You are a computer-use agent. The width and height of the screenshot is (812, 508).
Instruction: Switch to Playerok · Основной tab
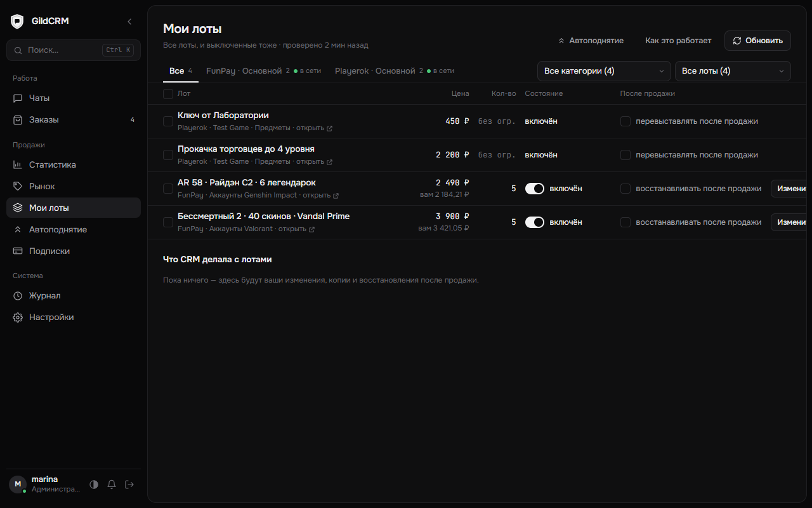(395, 71)
